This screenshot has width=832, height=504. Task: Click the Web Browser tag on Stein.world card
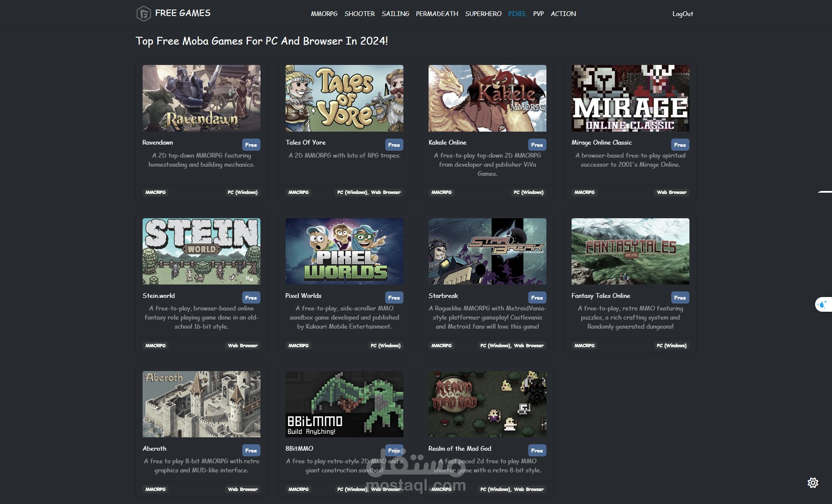243,346
